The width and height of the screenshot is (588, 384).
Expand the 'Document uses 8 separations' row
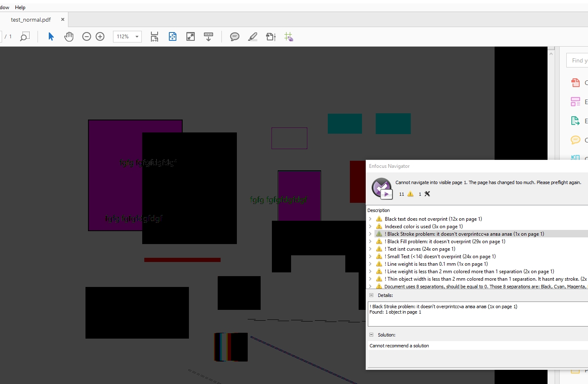click(370, 287)
